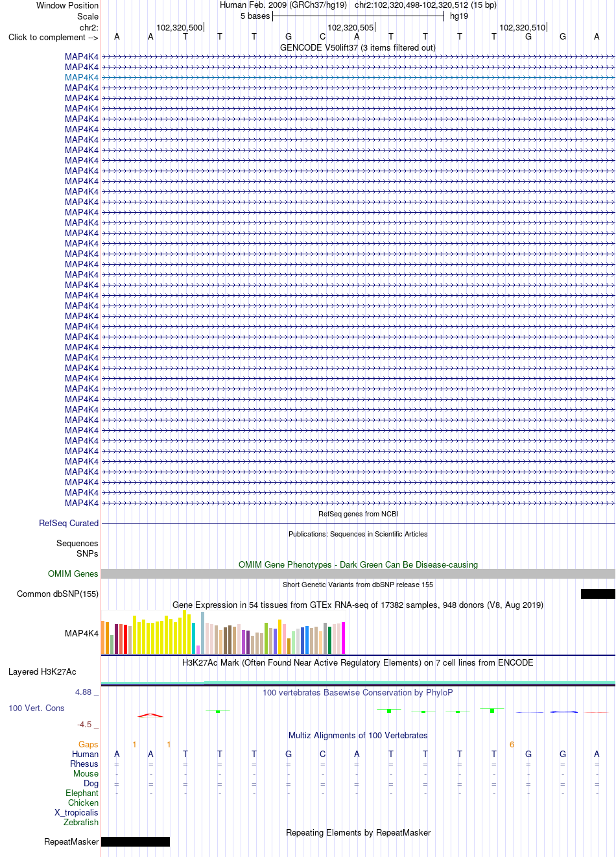Click 'RefSeq genes from NCBI' track title
The width and height of the screenshot is (616, 857).
[x=358, y=514]
